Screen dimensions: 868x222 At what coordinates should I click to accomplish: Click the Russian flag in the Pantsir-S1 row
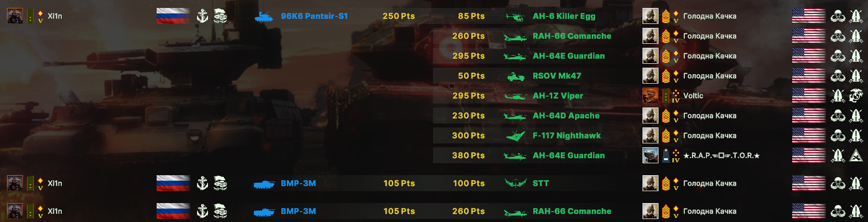tap(173, 16)
